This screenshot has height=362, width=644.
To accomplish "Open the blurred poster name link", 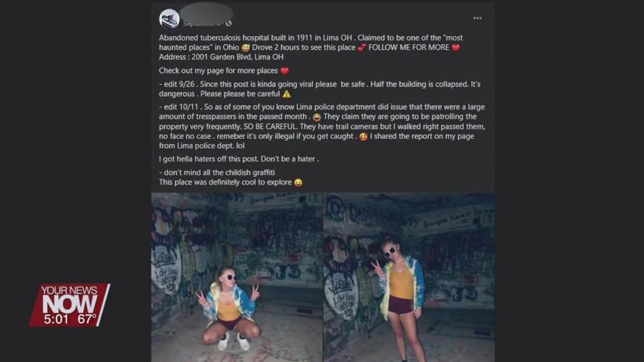I will 207,13.
